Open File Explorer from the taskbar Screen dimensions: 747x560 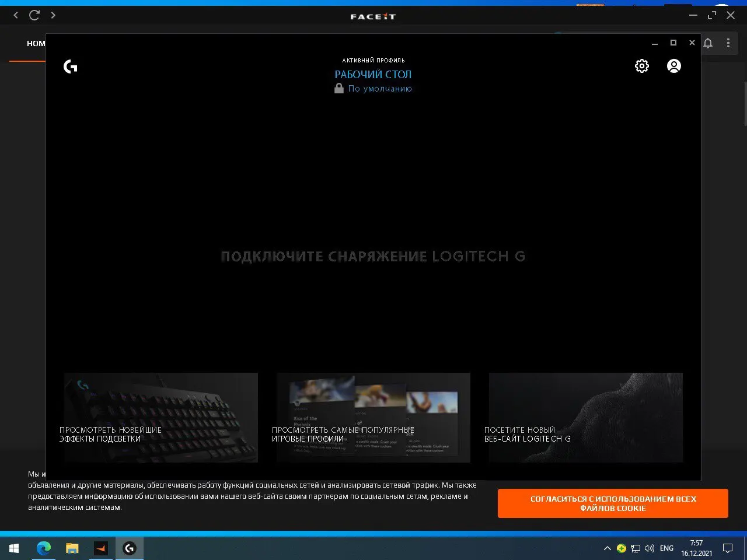point(72,548)
